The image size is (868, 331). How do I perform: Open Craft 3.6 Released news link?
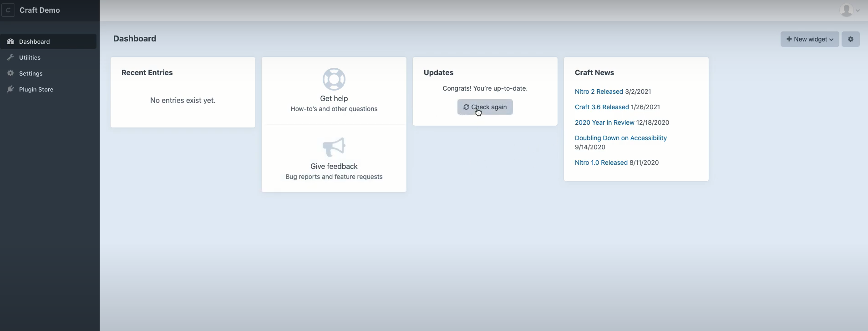602,107
